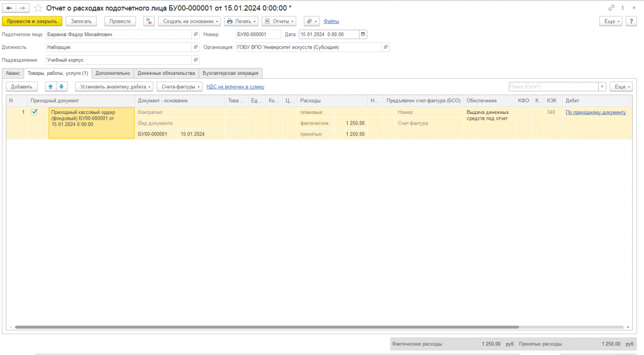The height and width of the screenshot is (355, 644).
Task: Click the Контрагент cell in row 1
Action: (180, 112)
